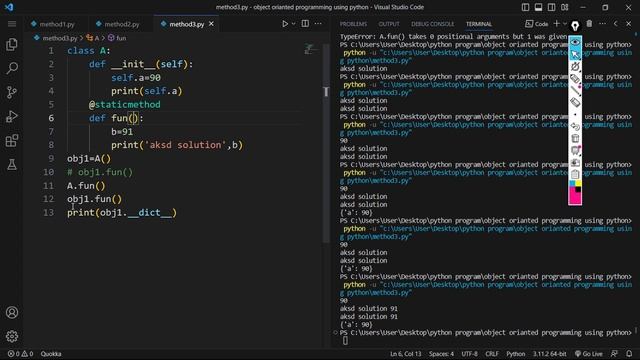Toggle secondary side bar layout button
640x360 pixels.
tap(551, 7)
